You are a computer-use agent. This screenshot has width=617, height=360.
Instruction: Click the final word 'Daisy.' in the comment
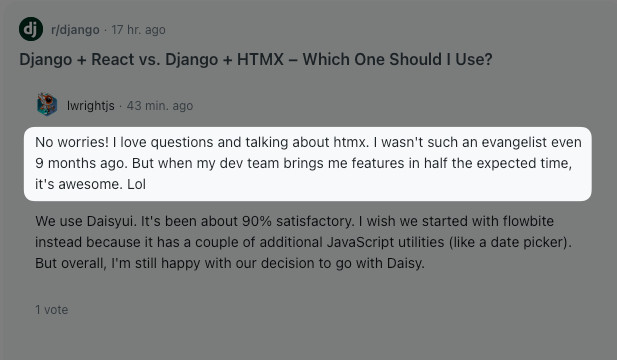(x=406, y=263)
